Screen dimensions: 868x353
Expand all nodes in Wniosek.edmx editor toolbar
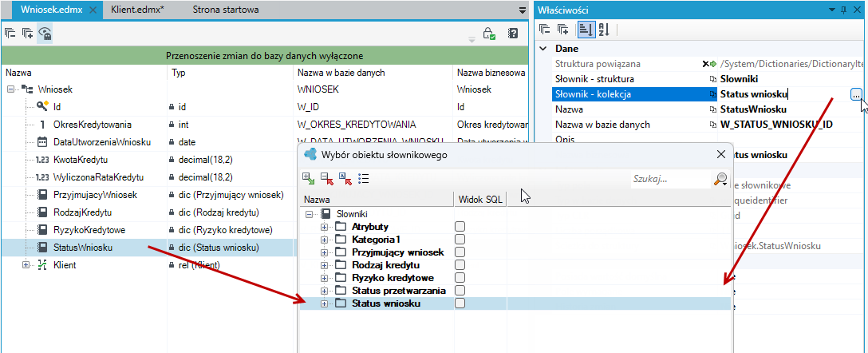[28, 34]
